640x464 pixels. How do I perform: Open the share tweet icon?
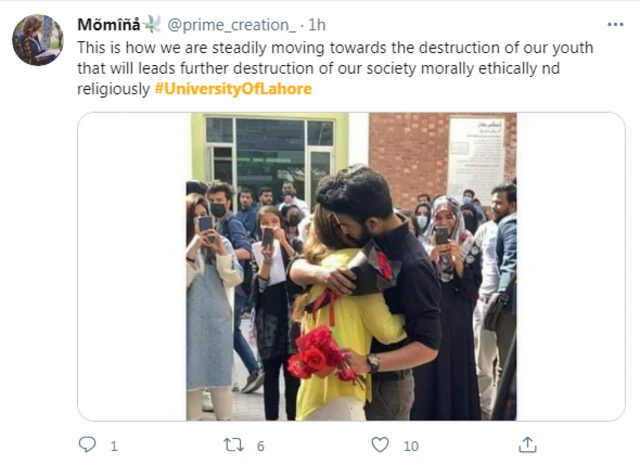coord(527,445)
